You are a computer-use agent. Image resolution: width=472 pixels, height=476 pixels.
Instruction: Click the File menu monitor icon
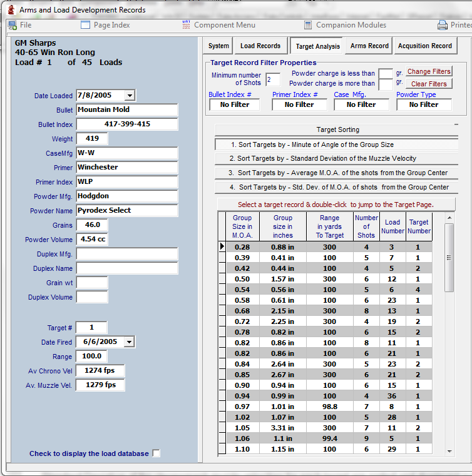(13, 25)
